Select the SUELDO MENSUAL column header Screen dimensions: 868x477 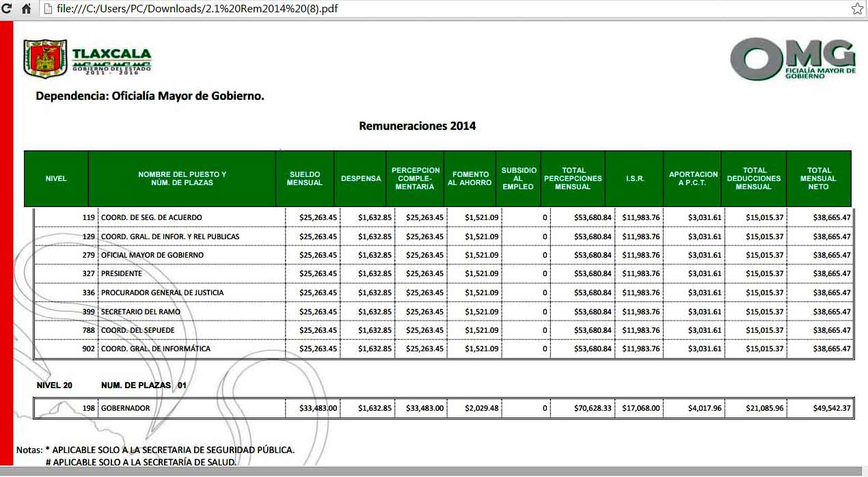pyautogui.click(x=305, y=178)
